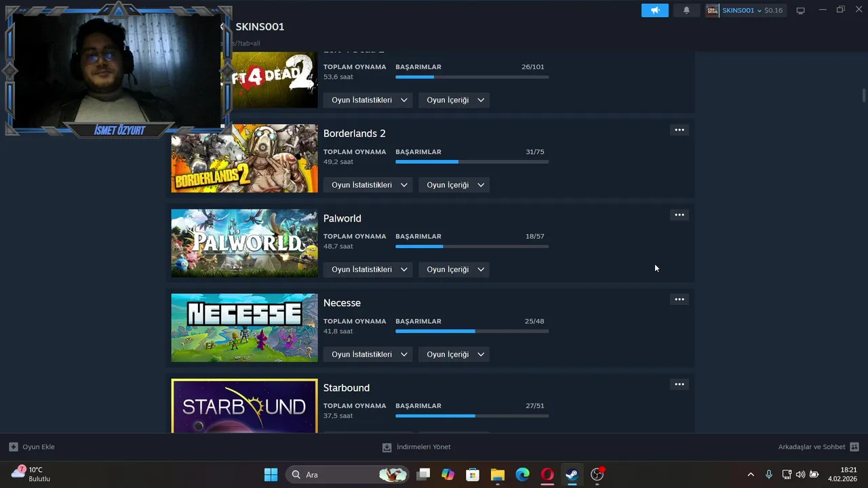Screen dimensions: 868x488
Task: Open the three-dot menu for Palworld
Action: [x=679, y=215]
